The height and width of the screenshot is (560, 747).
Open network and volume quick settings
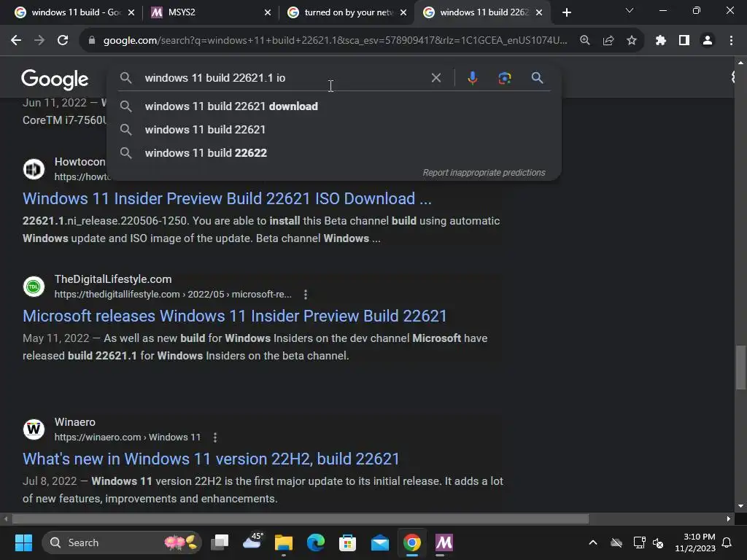[x=649, y=542]
